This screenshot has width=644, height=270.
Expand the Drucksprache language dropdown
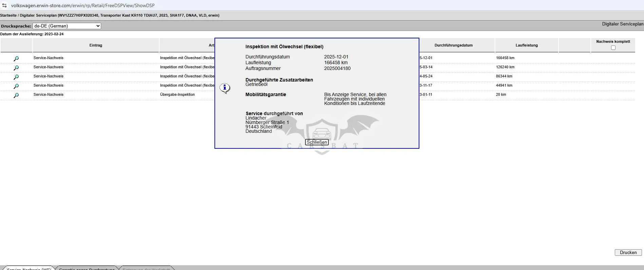click(x=67, y=26)
